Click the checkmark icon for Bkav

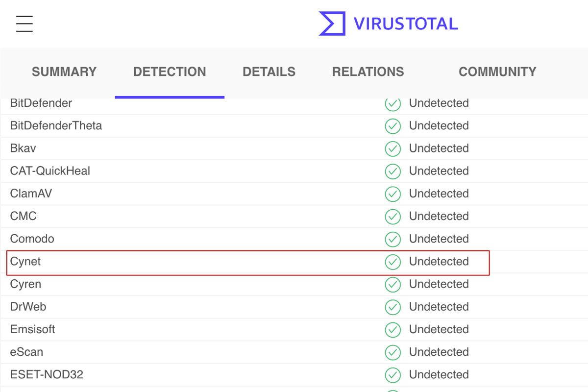point(392,149)
